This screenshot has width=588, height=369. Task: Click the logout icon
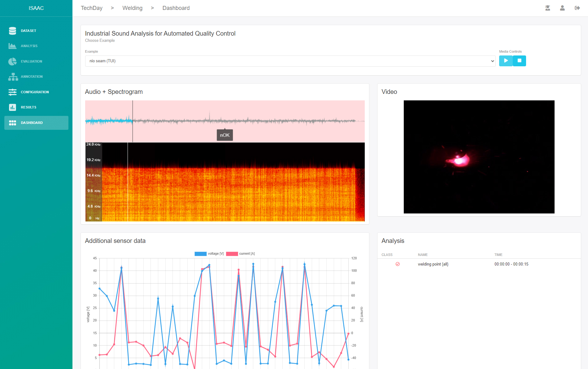click(x=577, y=8)
